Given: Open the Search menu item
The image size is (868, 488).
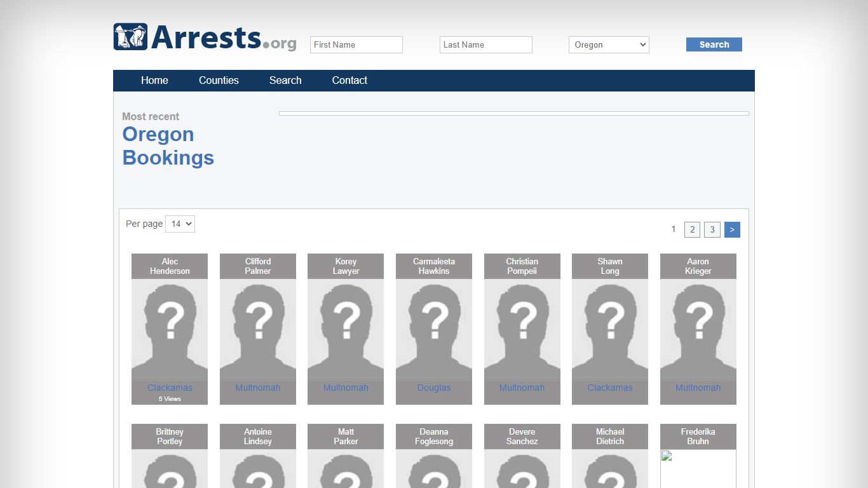Looking at the screenshot, I should pos(285,80).
